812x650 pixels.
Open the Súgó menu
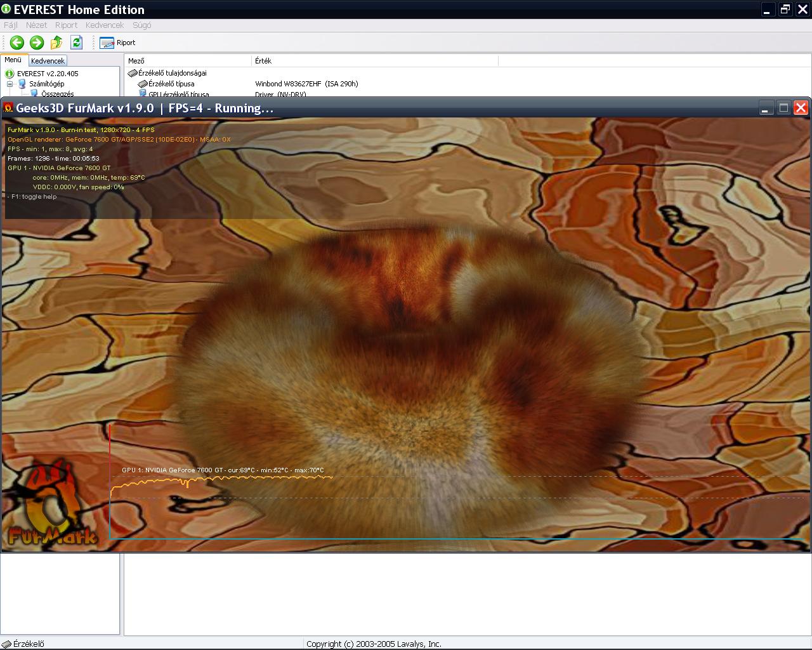point(141,25)
